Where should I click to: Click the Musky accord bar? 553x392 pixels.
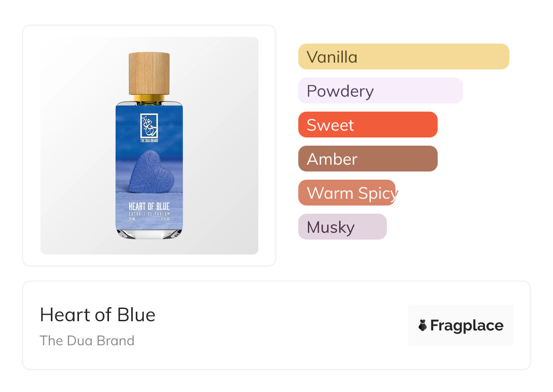coord(342,227)
